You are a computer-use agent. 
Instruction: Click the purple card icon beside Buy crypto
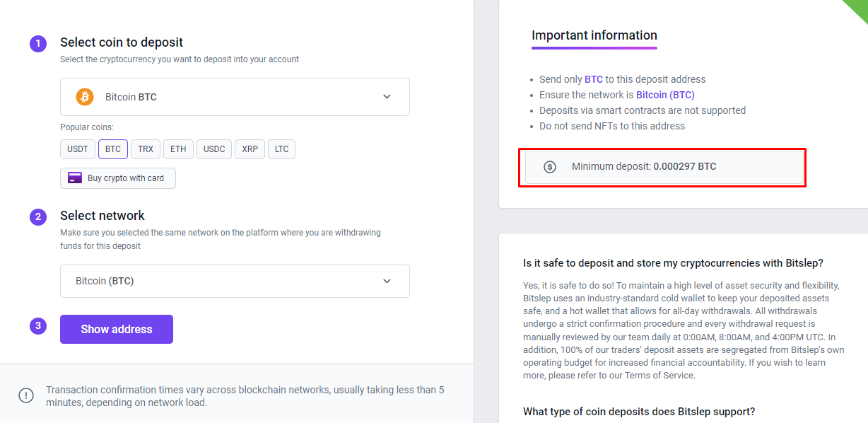pos(75,178)
